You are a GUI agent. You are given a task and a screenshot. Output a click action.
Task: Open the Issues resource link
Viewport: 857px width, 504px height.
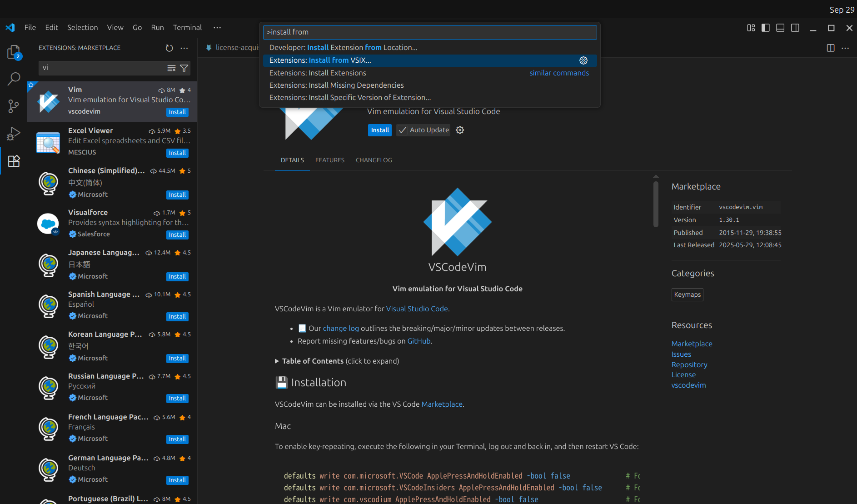[681, 354]
